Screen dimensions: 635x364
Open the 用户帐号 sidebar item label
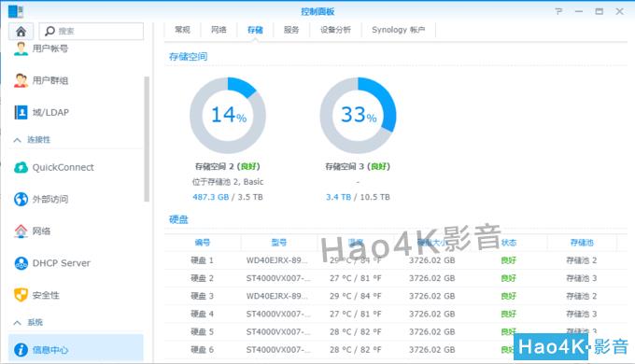tap(50, 49)
